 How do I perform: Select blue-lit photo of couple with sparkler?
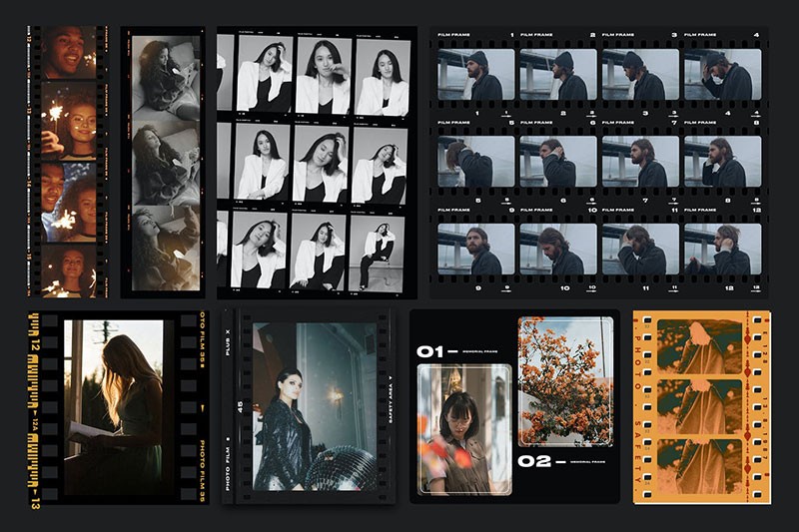pos(68,202)
